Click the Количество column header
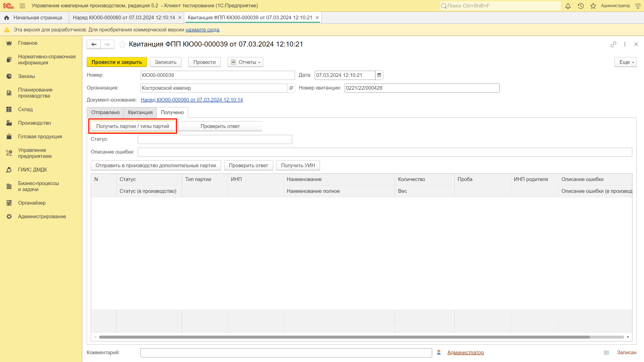 click(x=424, y=179)
